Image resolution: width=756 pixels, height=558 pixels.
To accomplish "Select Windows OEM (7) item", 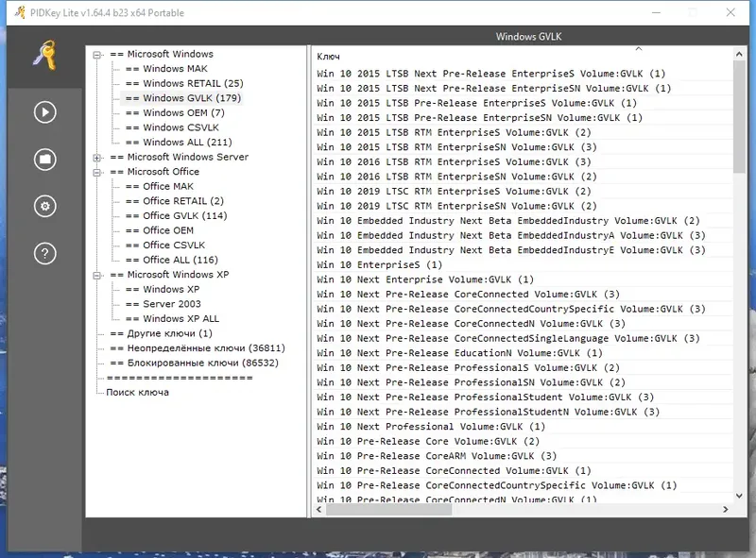I will pyautogui.click(x=175, y=112).
